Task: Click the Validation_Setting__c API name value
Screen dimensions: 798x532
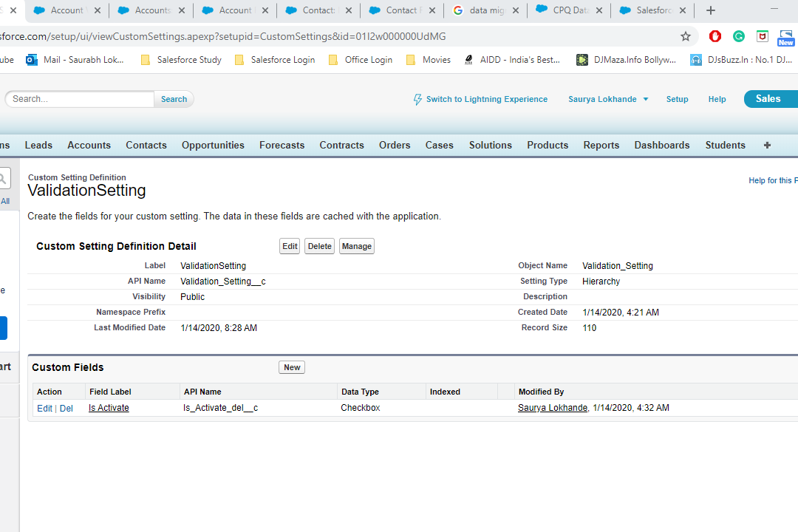Action: pyautogui.click(x=223, y=281)
